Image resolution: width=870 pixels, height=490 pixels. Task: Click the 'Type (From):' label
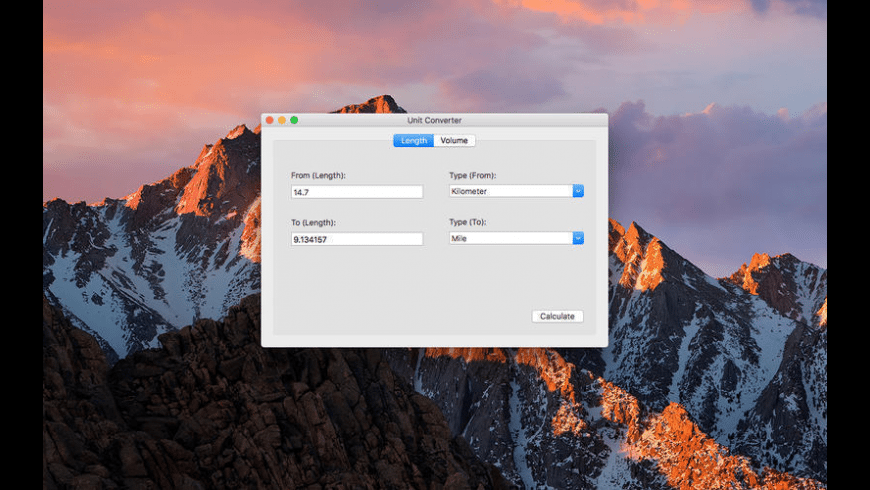[x=472, y=175]
